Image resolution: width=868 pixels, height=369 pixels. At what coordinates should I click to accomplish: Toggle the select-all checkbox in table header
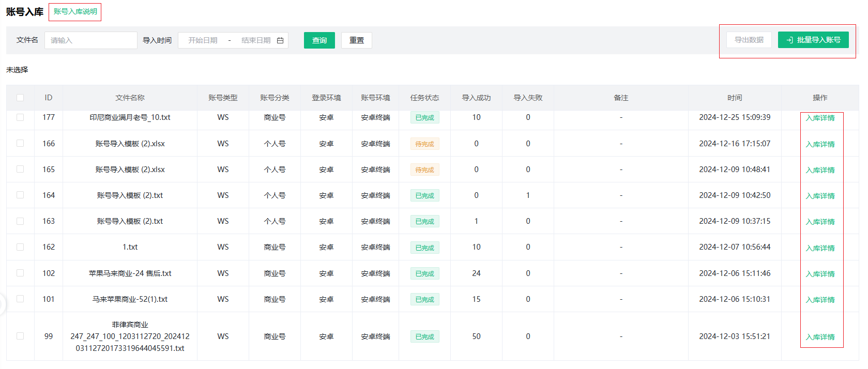click(x=20, y=98)
